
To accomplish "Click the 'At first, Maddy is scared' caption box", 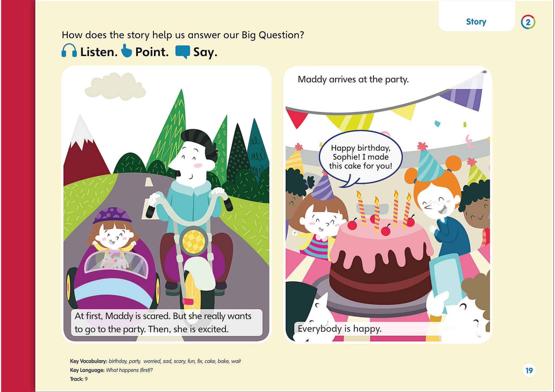I will click(167, 322).
